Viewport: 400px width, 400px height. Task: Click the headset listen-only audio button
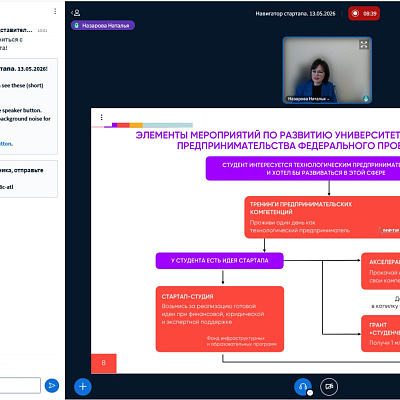[x=303, y=387]
